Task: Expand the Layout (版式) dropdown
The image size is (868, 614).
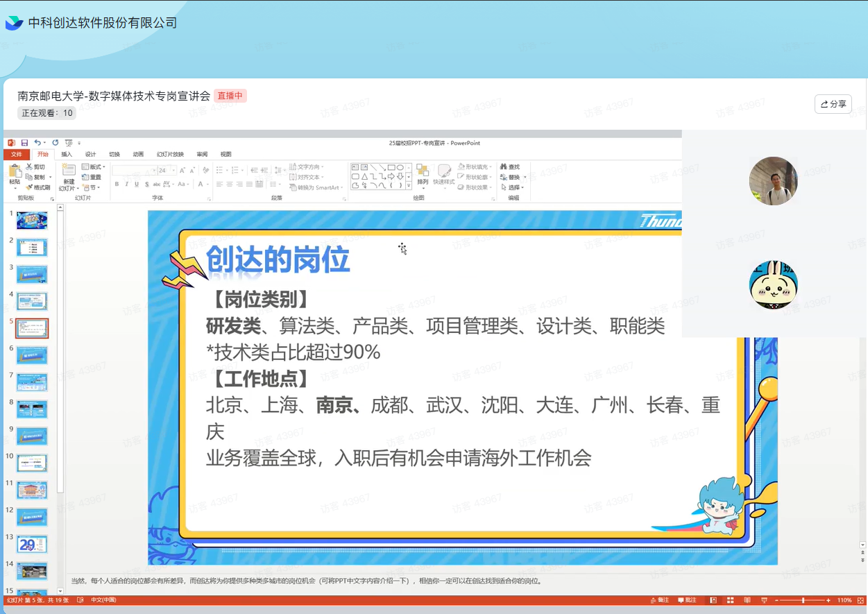Action: pyautogui.click(x=92, y=167)
